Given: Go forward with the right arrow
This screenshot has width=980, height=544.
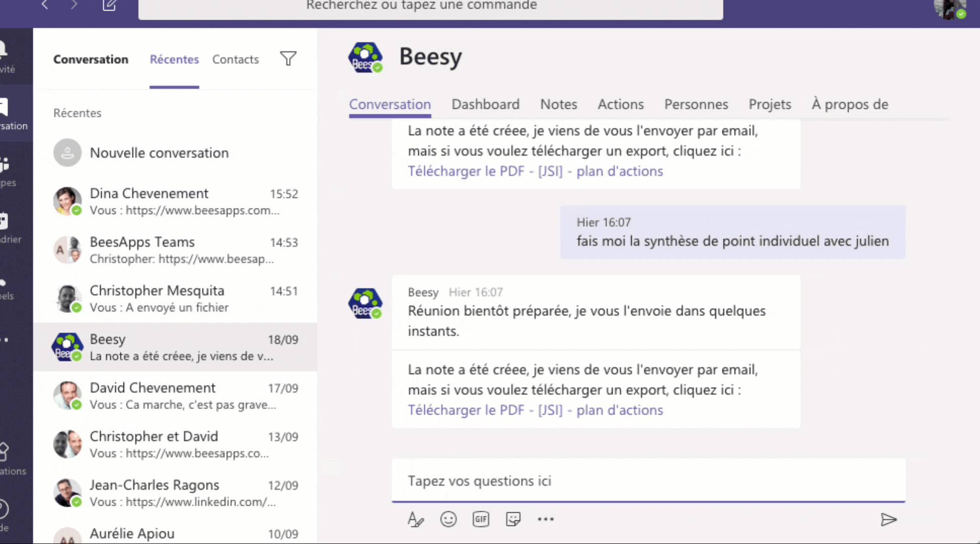Looking at the screenshot, I should click(x=74, y=5).
